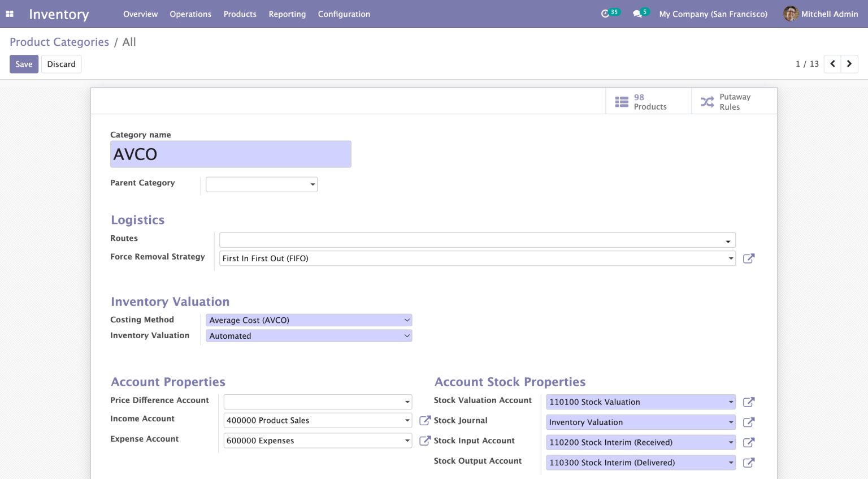The height and width of the screenshot is (479, 868).
Task: Open external link icon beside Stock Output Account
Action: tap(749, 463)
